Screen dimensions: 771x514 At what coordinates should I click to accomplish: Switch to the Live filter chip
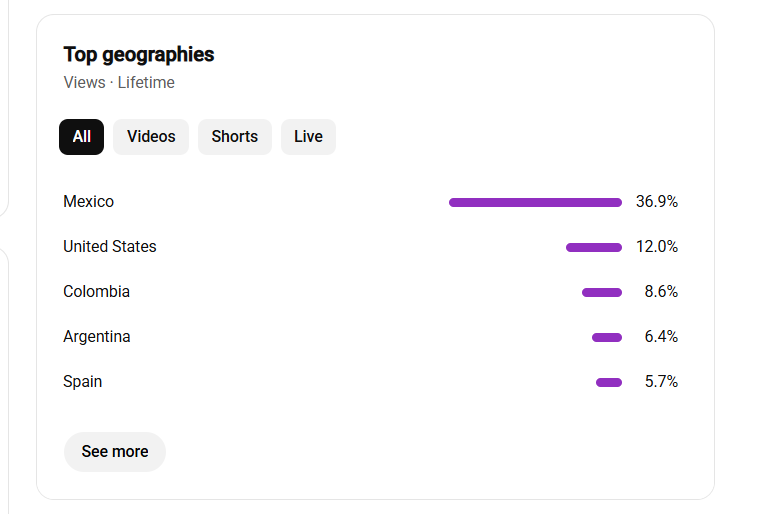[308, 137]
